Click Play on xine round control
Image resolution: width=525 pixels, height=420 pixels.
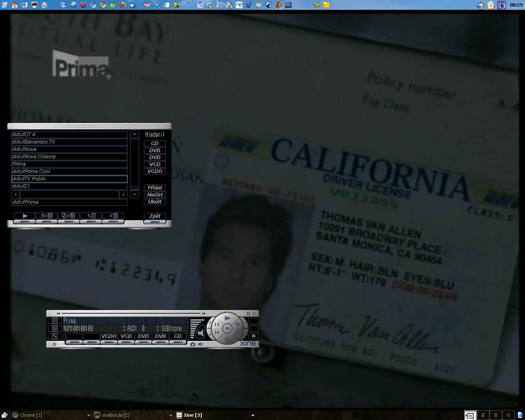[228, 318]
